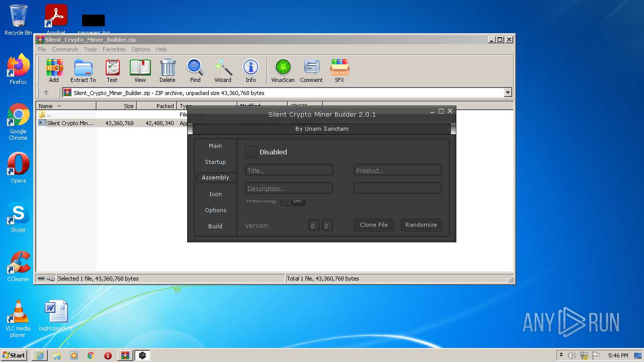Click the SFX toolbar icon

coord(340,70)
